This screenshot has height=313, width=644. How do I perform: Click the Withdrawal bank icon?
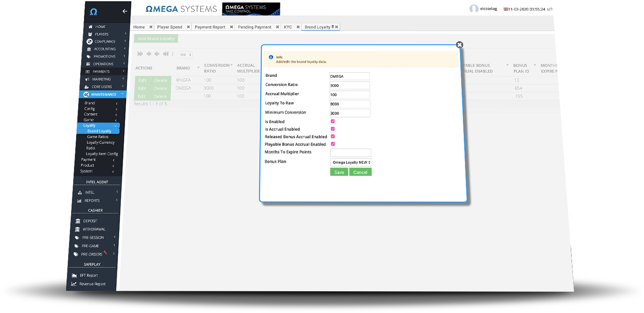click(77, 229)
